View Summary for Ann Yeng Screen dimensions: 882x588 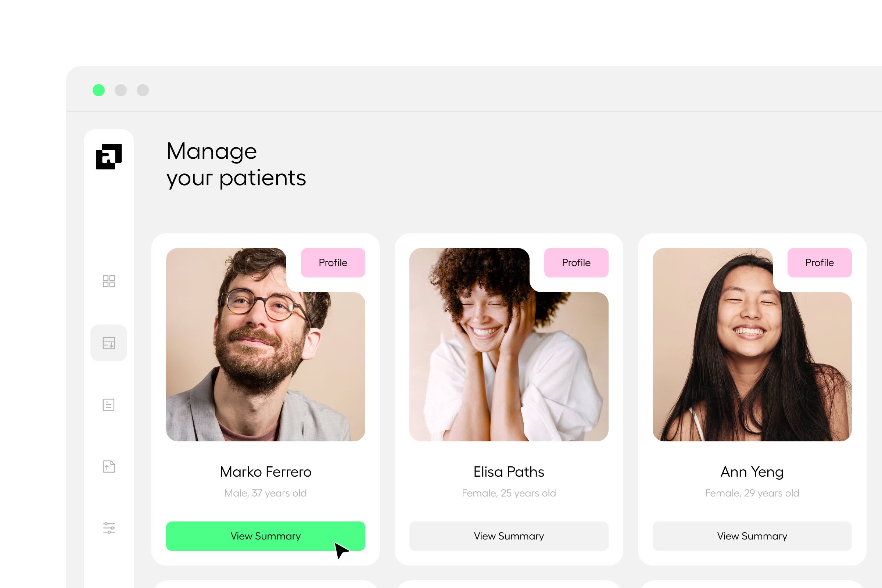(x=752, y=536)
